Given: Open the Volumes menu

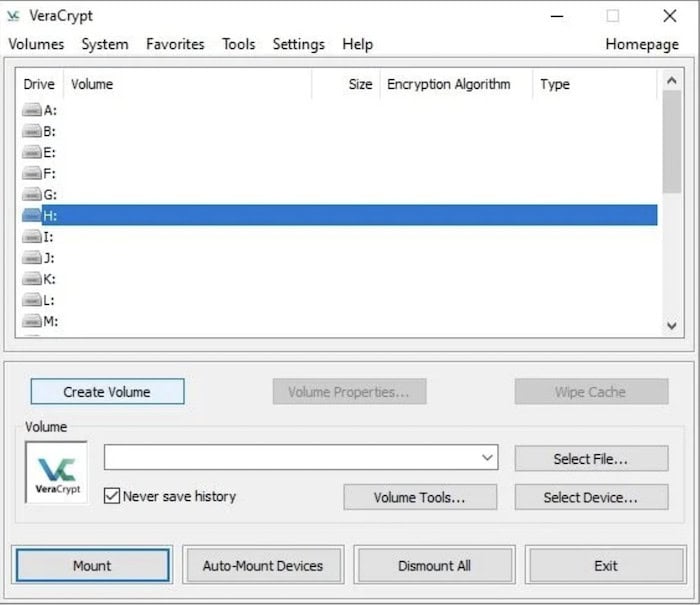Looking at the screenshot, I should tap(36, 44).
